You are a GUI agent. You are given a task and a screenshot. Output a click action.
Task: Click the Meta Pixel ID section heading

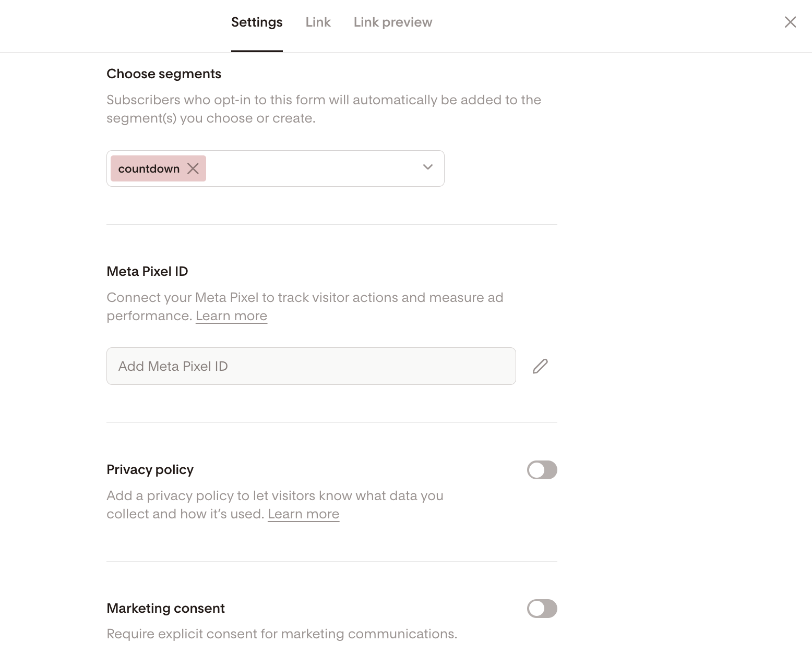pos(147,272)
